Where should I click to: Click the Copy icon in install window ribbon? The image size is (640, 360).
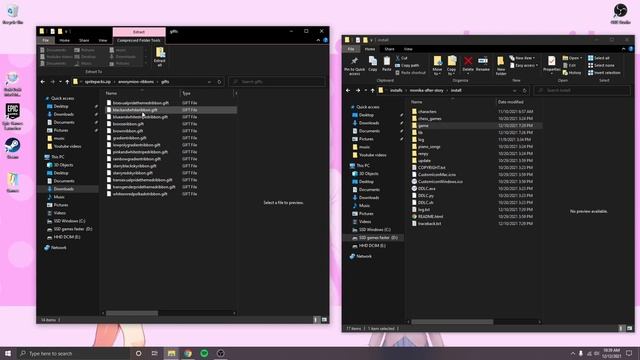click(x=373, y=64)
